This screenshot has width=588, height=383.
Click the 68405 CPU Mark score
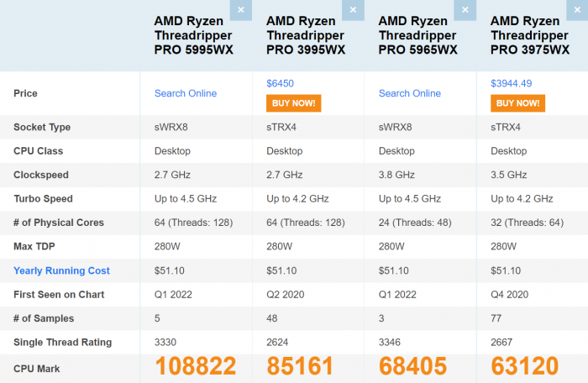point(412,367)
